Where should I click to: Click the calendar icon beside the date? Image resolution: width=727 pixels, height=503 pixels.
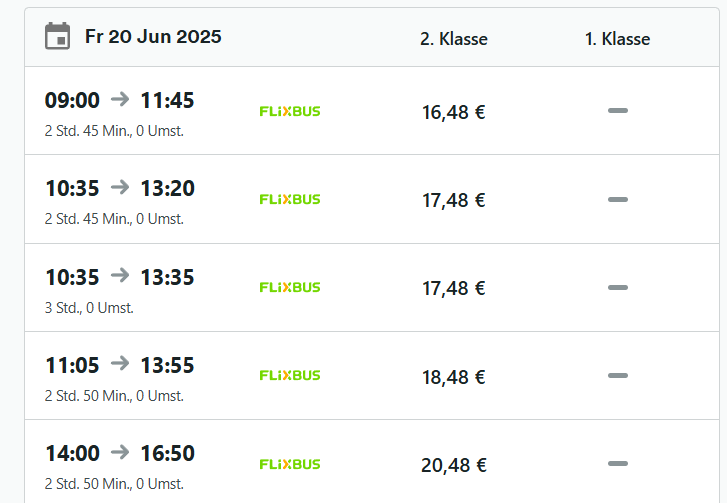58,37
